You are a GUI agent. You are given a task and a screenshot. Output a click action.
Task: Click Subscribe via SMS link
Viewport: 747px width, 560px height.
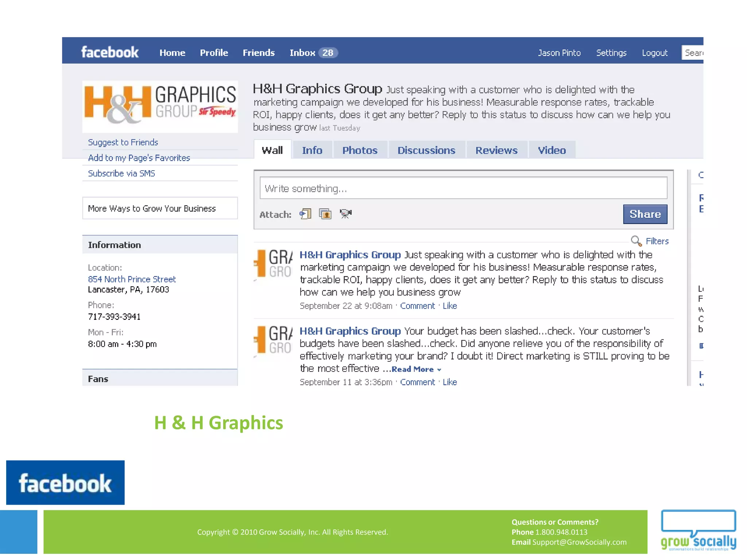121,174
